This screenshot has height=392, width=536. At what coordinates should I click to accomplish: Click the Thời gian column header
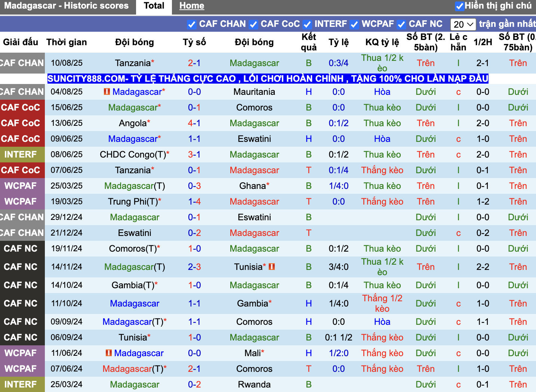coord(67,42)
